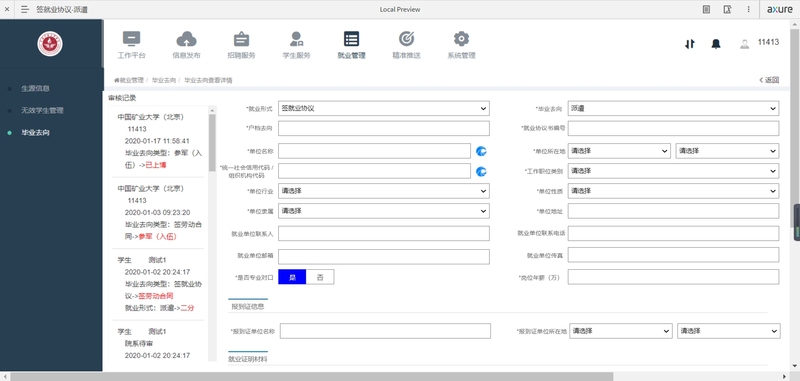Open the 就业管理 list icon

click(352, 39)
